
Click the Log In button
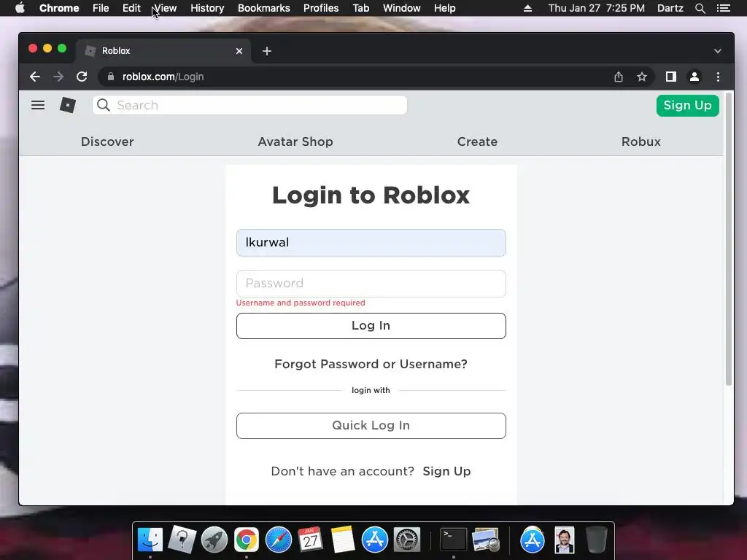(371, 326)
